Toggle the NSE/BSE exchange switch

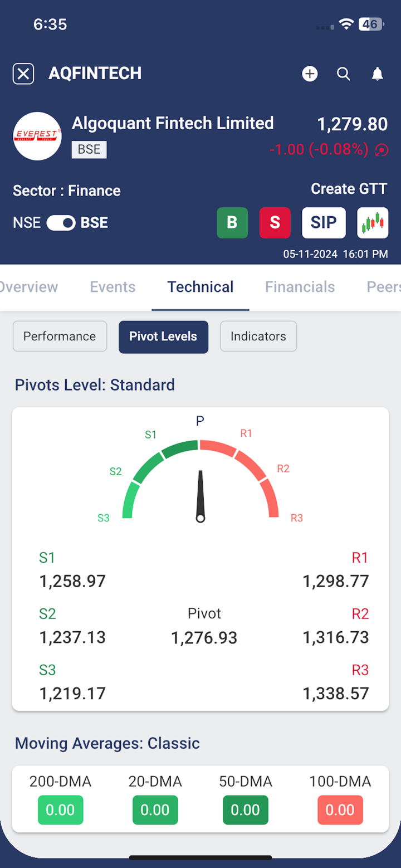point(61,223)
